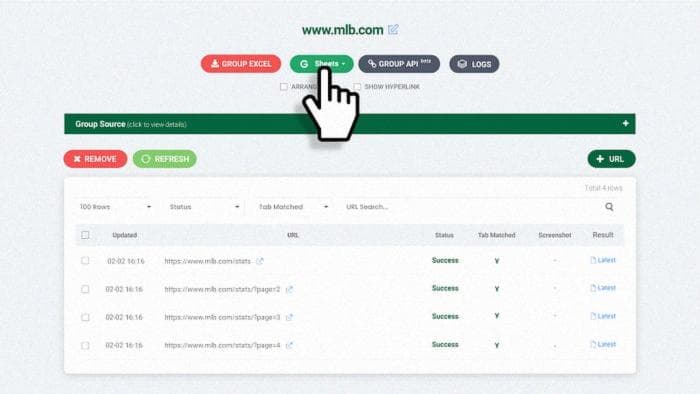Open external link icon for ?page=2 URL
Image resolution: width=700 pixels, height=394 pixels.
click(x=289, y=289)
